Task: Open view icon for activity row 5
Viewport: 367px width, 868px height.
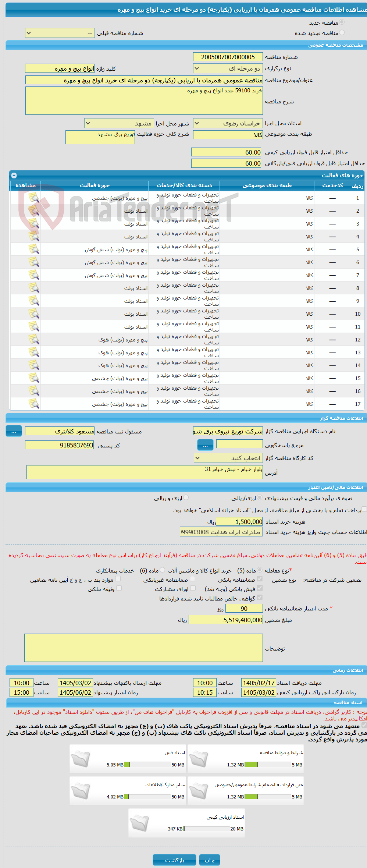Action: coord(34,249)
